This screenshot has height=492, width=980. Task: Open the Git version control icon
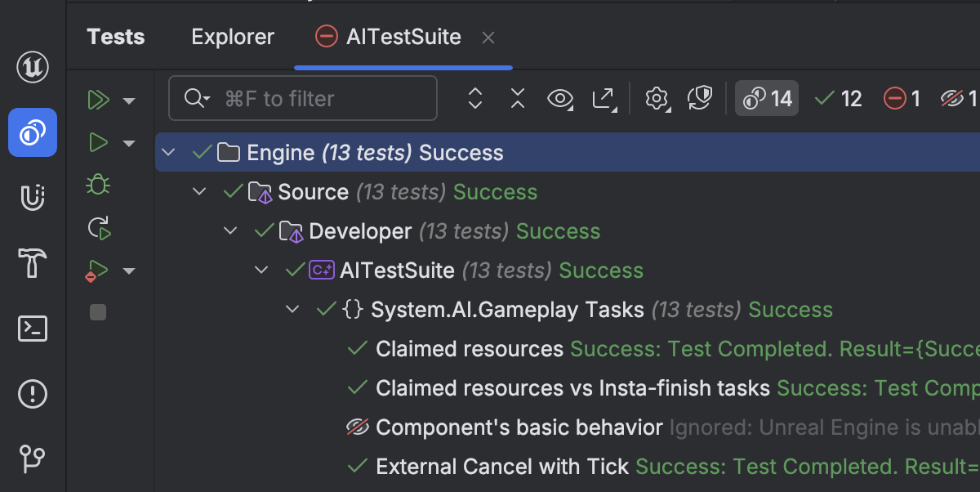pyautogui.click(x=33, y=458)
